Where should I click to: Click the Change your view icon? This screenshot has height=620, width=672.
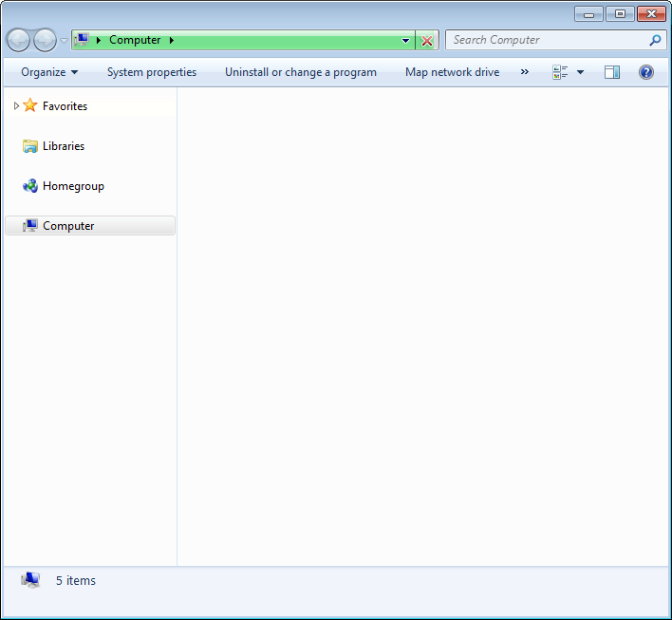coord(560,72)
